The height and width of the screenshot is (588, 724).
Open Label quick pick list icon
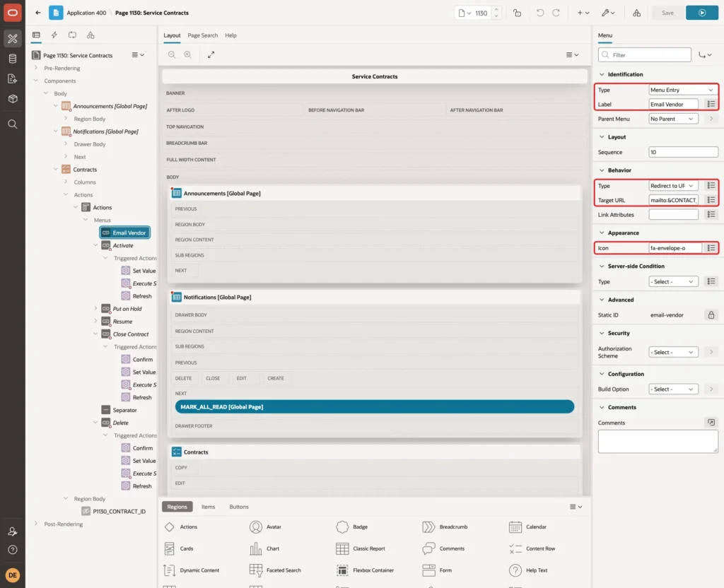tap(711, 105)
